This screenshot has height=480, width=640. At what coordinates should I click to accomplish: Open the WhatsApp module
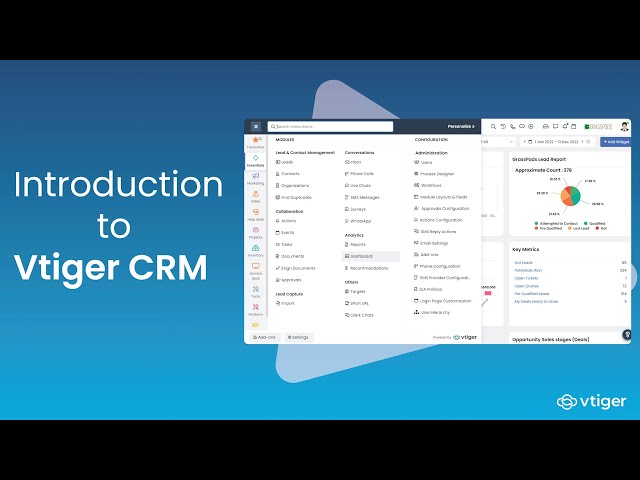pyautogui.click(x=358, y=221)
